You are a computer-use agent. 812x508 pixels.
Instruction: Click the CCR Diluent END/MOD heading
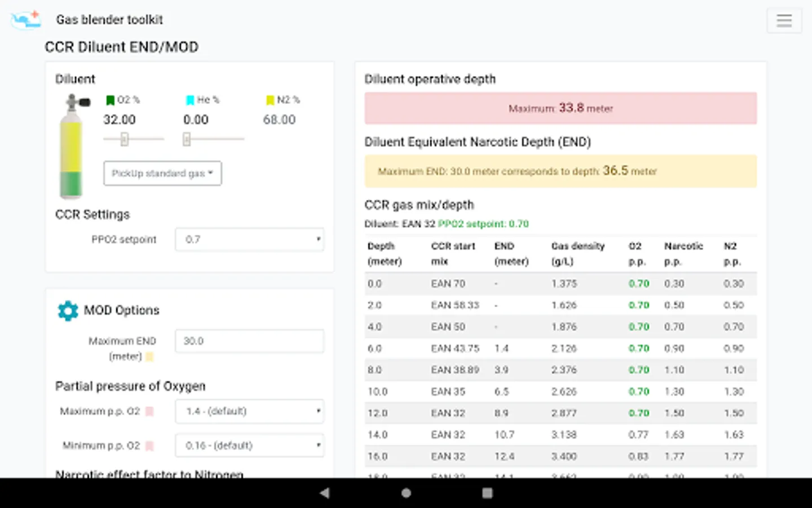(x=122, y=47)
